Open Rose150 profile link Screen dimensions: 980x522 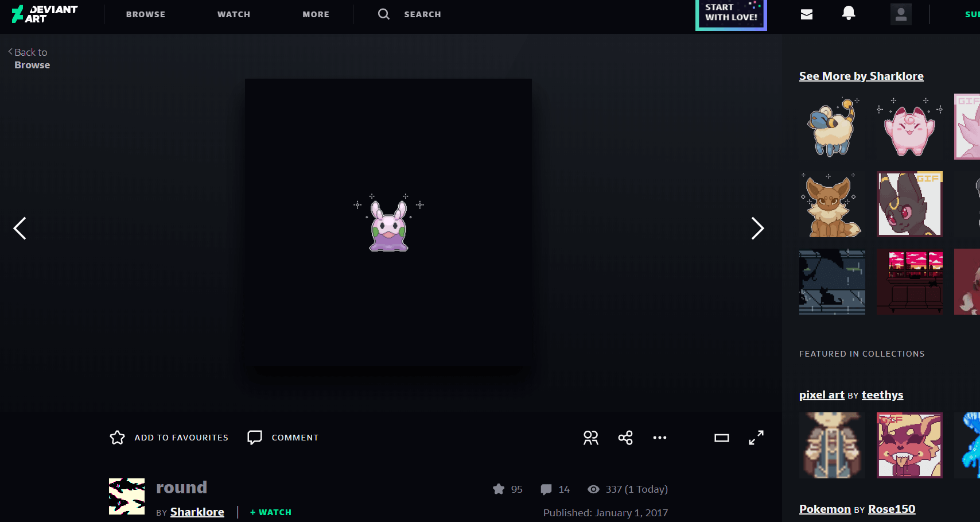coord(892,509)
